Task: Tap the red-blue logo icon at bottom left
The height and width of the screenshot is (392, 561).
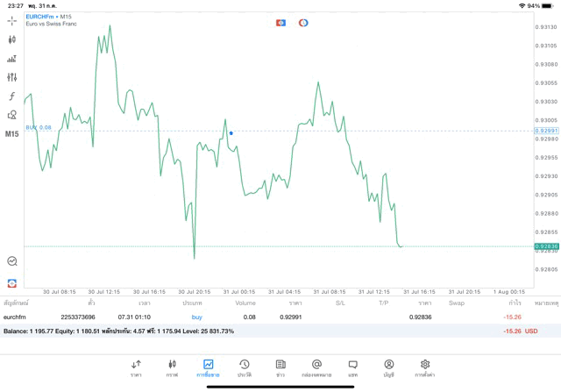Action: pos(12,282)
